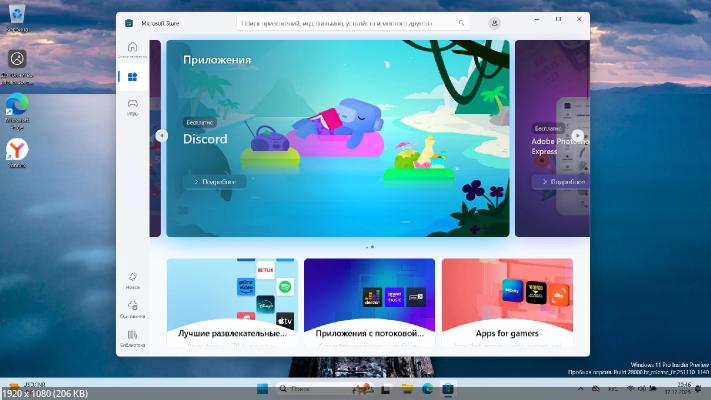Click the user profile icon in title bar

coord(494,22)
